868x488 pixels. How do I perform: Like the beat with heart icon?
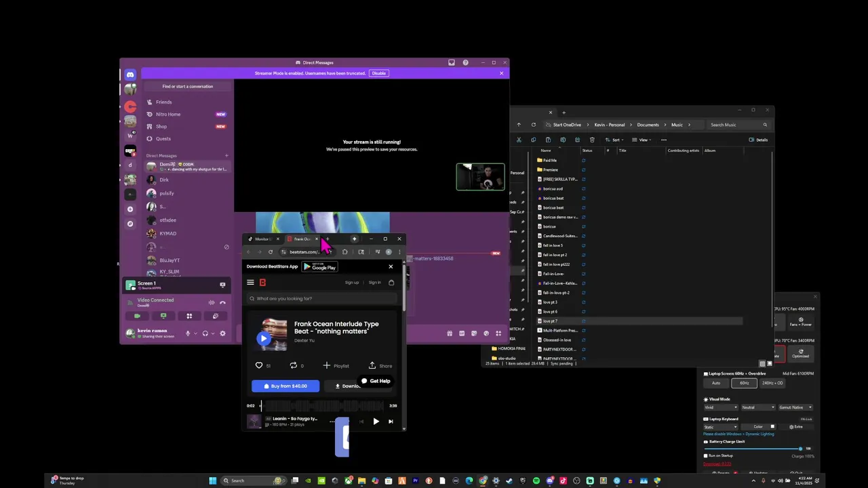click(258, 365)
